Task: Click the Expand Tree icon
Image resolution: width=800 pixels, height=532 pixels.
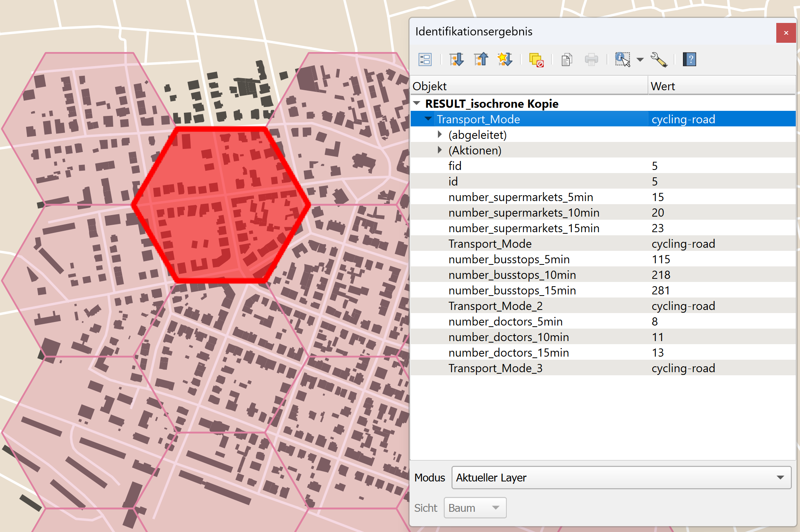Action: click(457, 59)
